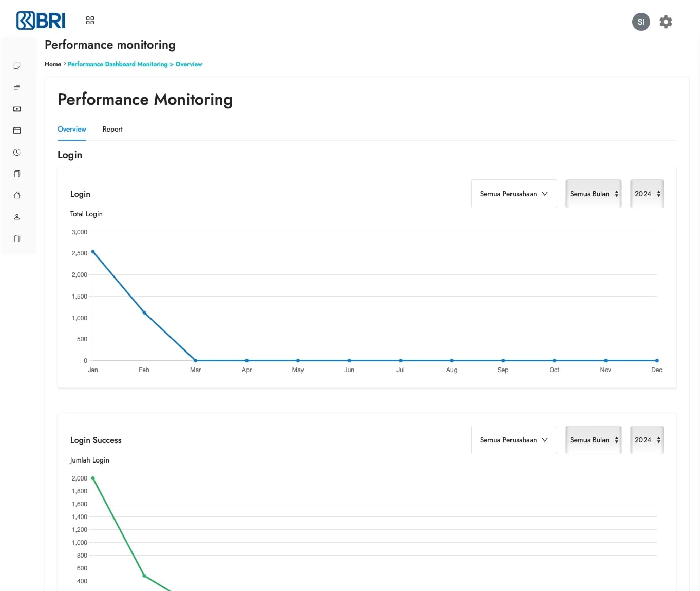
Task: Open the apps grid menu icon
Action: [90, 21]
